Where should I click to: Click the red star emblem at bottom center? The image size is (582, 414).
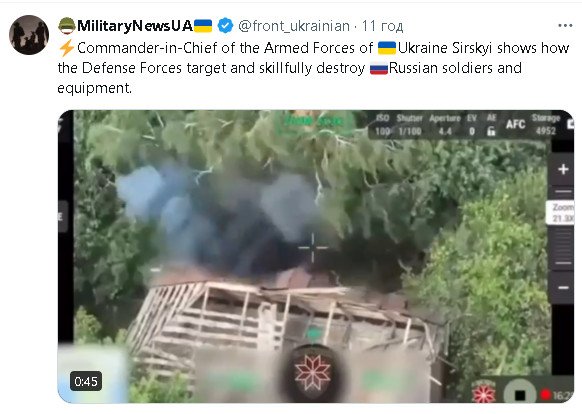pos(313,372)
